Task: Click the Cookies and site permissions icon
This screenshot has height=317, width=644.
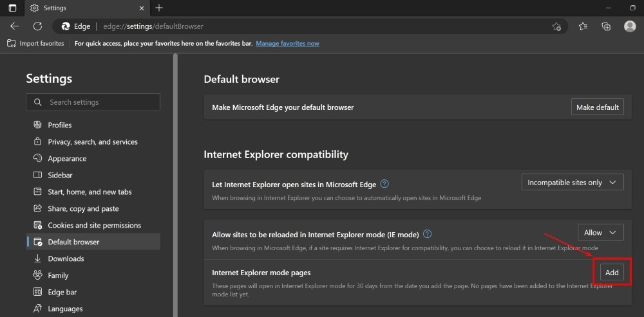Action: point(38,225)
